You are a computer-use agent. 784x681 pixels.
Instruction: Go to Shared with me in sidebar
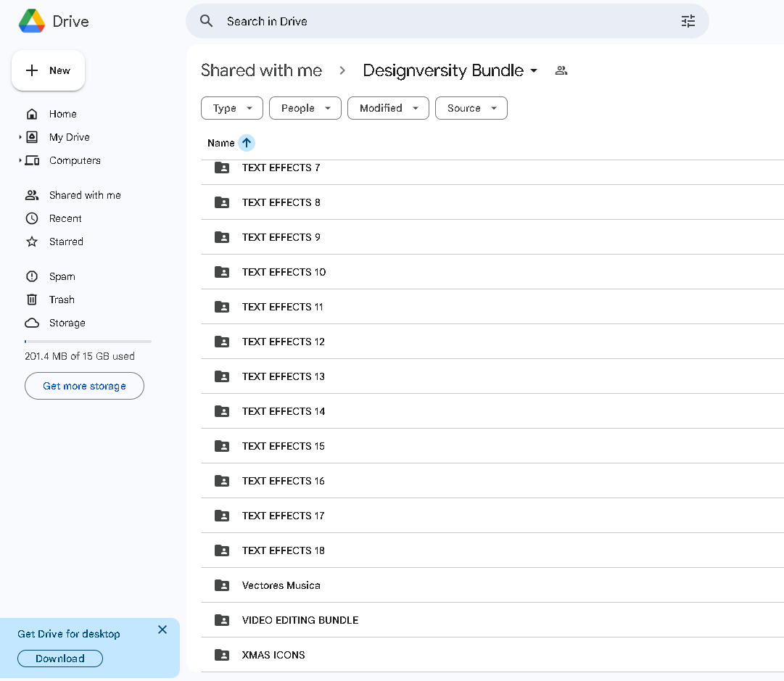(x=84, y=195)
